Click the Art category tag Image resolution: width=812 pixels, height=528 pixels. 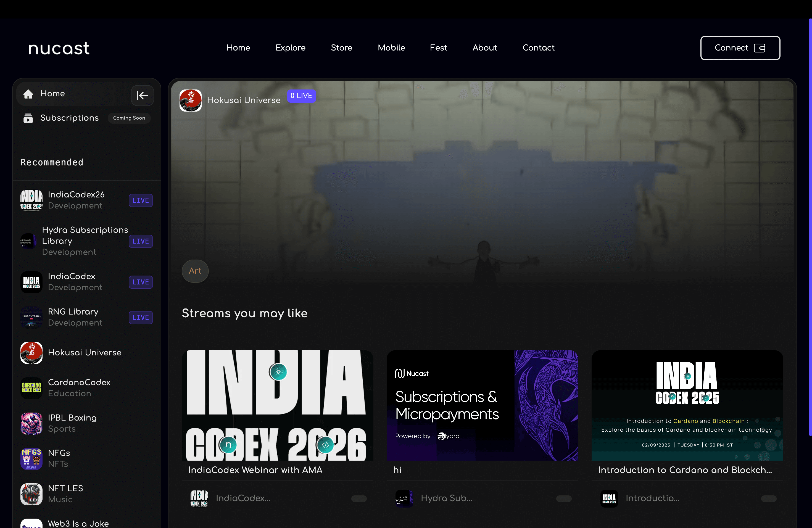[195, 271]
